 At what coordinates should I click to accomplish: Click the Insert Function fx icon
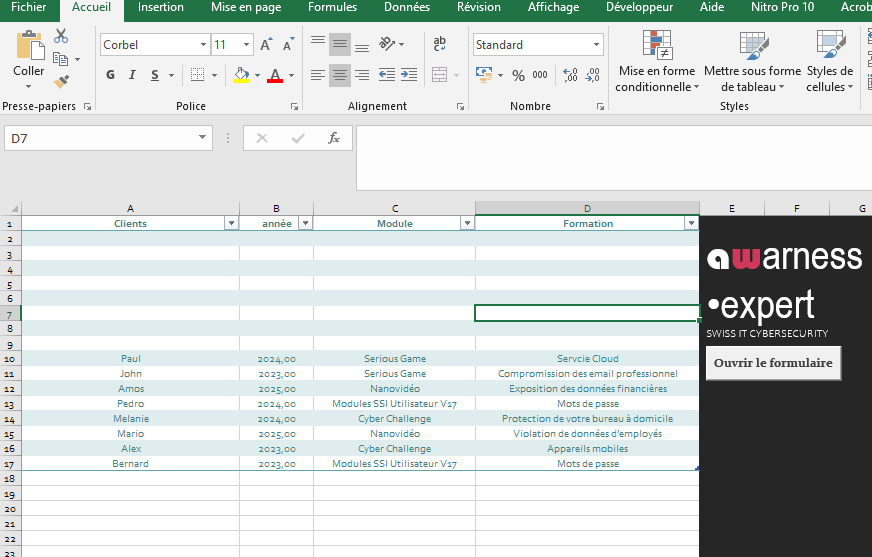[x=334, y=138]
